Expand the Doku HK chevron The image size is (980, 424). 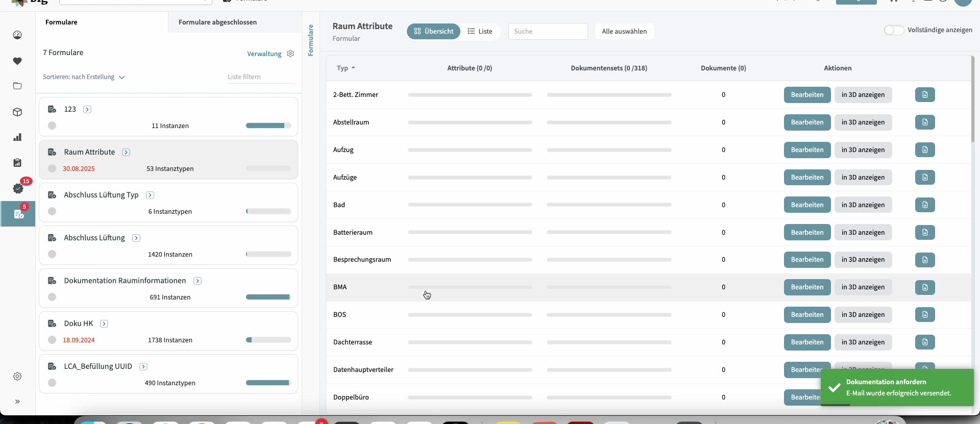[104, 323]
